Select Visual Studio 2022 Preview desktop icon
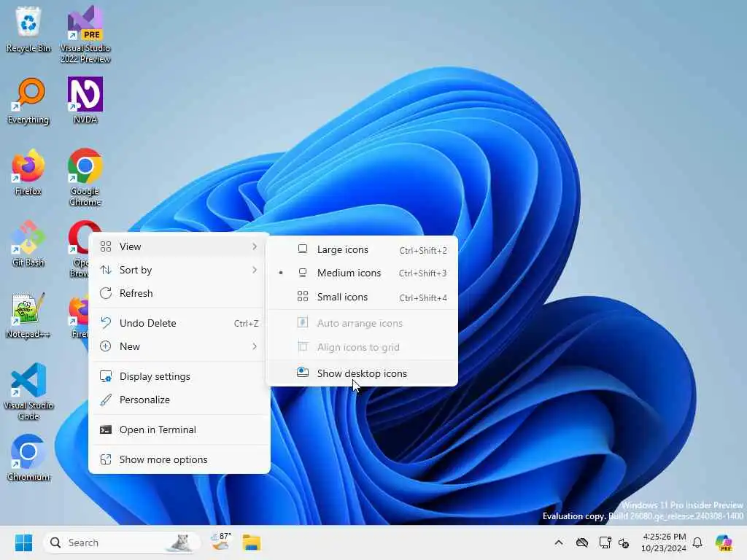Screen dimensions: 747x560 click(85, 34)
